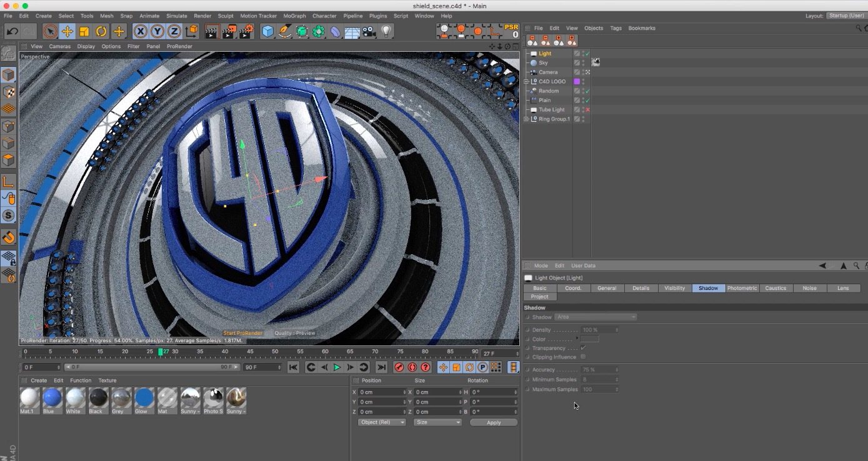Select the Scale tool
The height and width of the screenshot is (461, 868).
84,30
